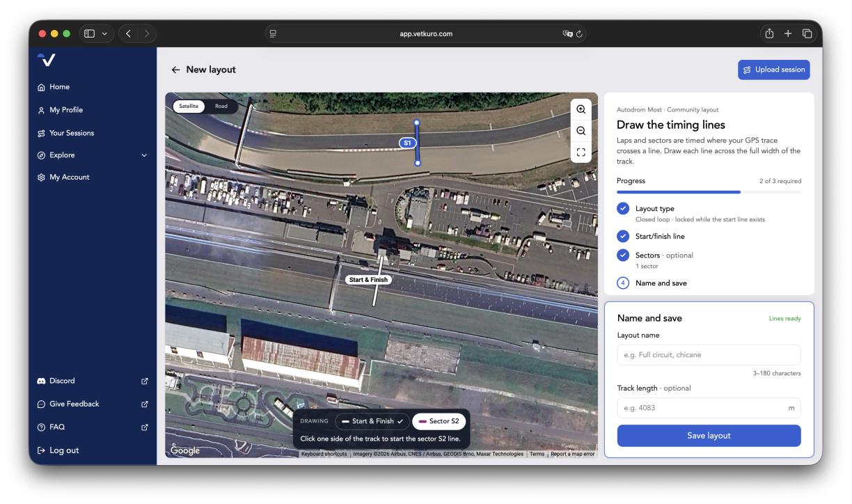The height and width of the screenshot is (504, 852).
Task: Zoom in on the map
Action: 581,110
